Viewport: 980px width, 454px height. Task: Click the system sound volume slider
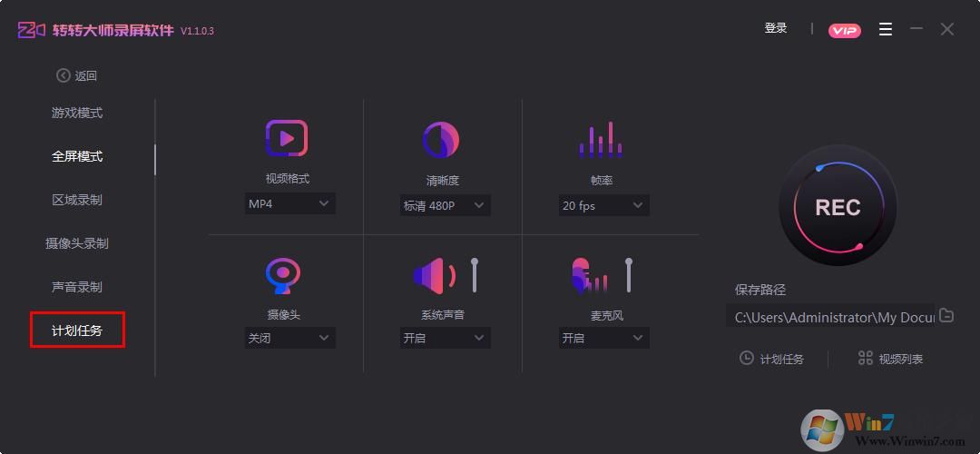coord(475,275)
